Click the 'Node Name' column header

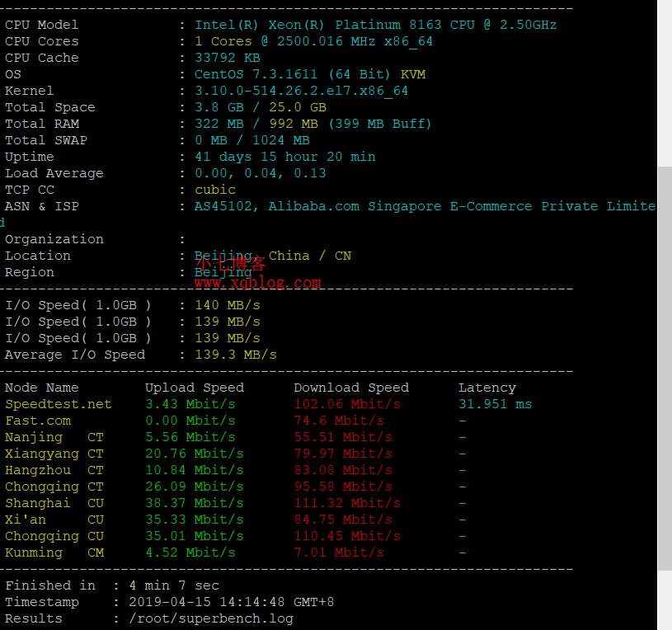(x=41, y=388)
